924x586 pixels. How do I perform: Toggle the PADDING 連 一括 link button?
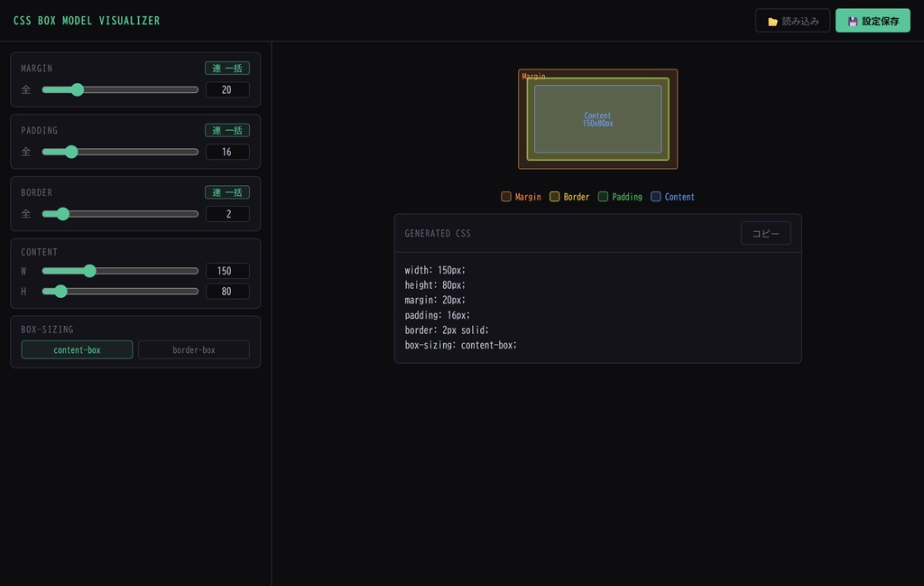pyautogui.click(x=226, y=130)
